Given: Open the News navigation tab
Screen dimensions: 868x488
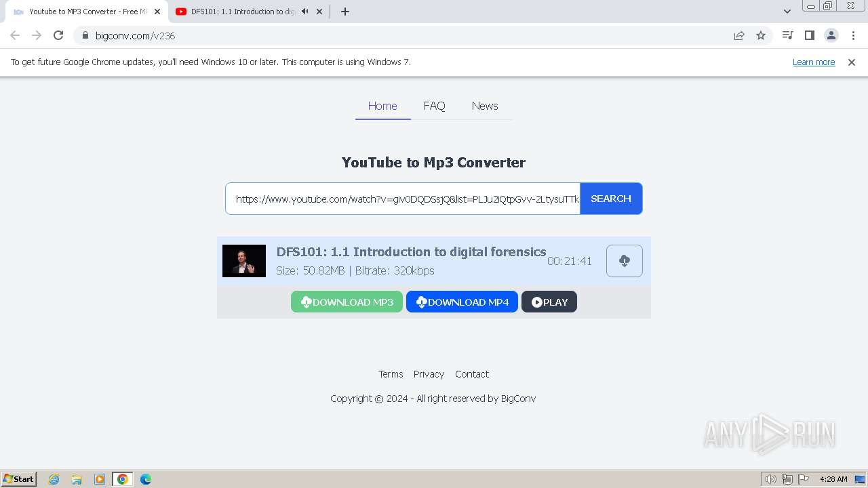Looking at the screenshot, I should 485,106.
